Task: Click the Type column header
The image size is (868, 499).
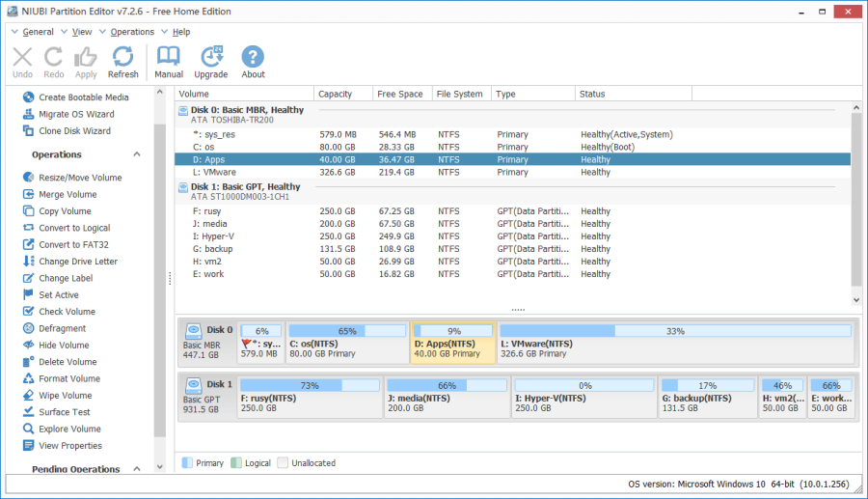Action: click(x=533, y=95)
